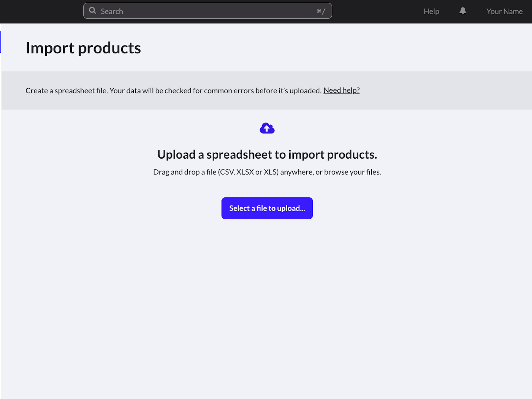Follow the Need help? link
The height and width of the screenshot is (399, 532).
[341, 91]
